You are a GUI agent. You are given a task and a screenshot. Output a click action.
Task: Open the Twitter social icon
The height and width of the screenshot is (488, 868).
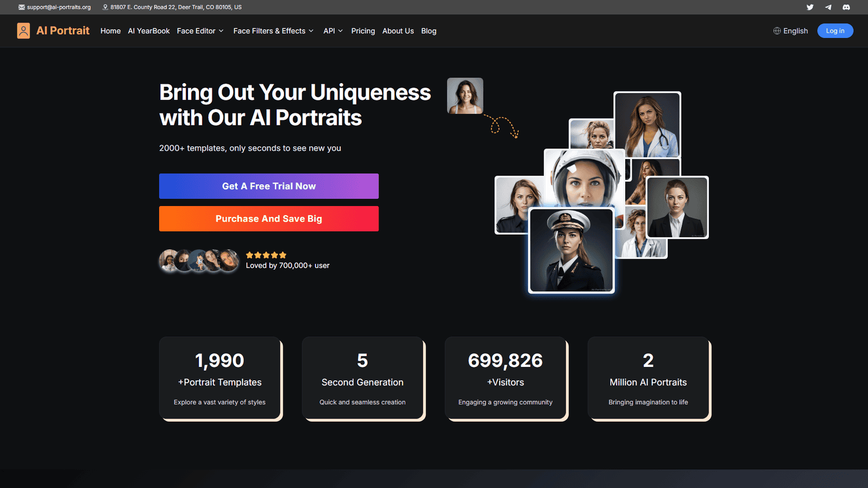(810, 7)
